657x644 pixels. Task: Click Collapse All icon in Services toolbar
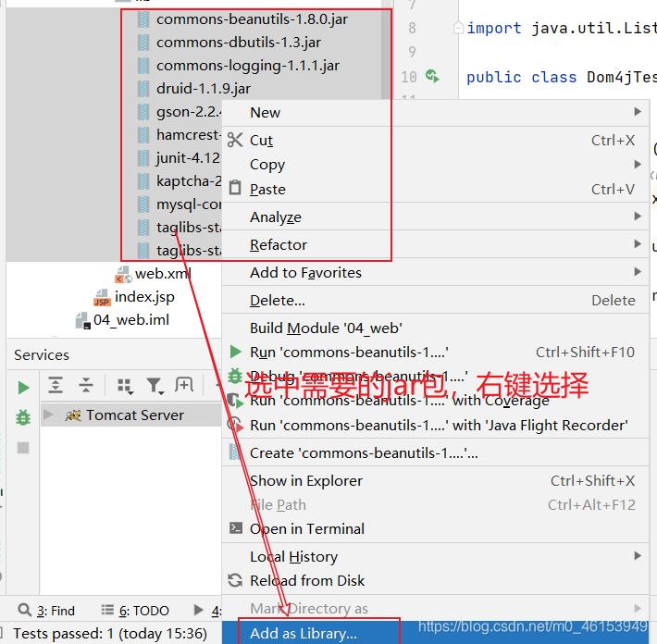click(85, 385)
